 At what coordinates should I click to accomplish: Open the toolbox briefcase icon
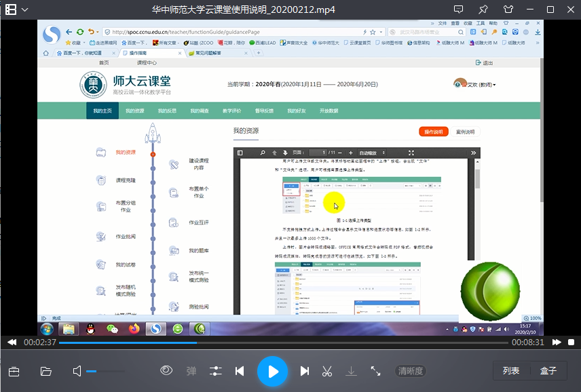(x=14, y=371)
